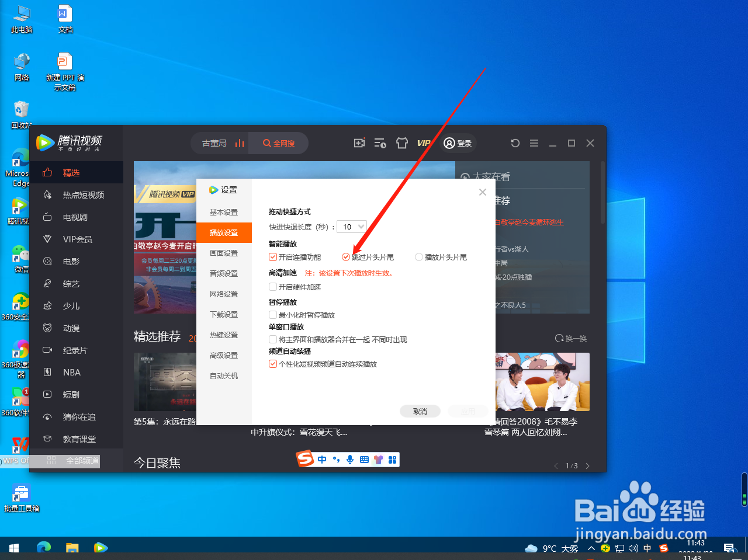Open the microphone icon on Sogou input bar
748x560 pixels.
coord(349,459)
